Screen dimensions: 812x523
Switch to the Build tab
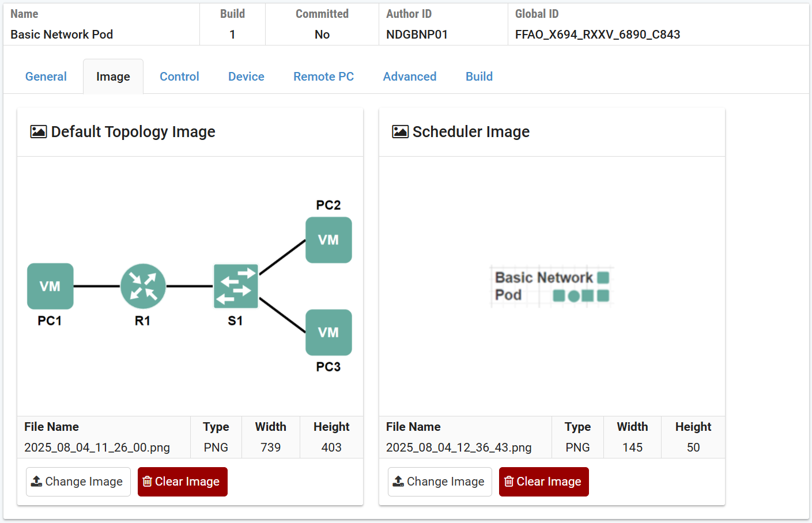(x=479, y=77)
